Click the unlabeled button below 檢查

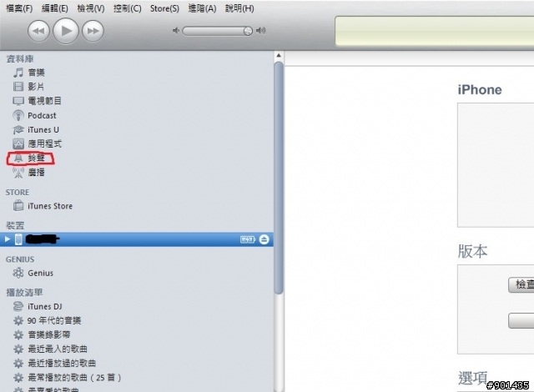pyautogui.click(x=521, y=320)
